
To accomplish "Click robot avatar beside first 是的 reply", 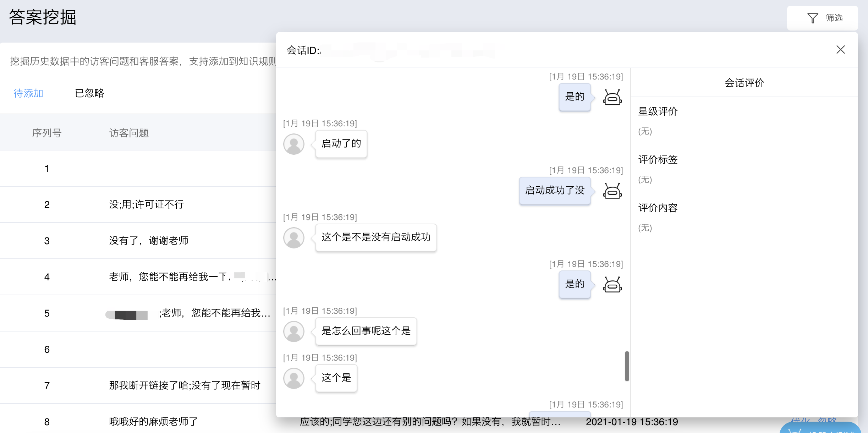I will point(612,97).
